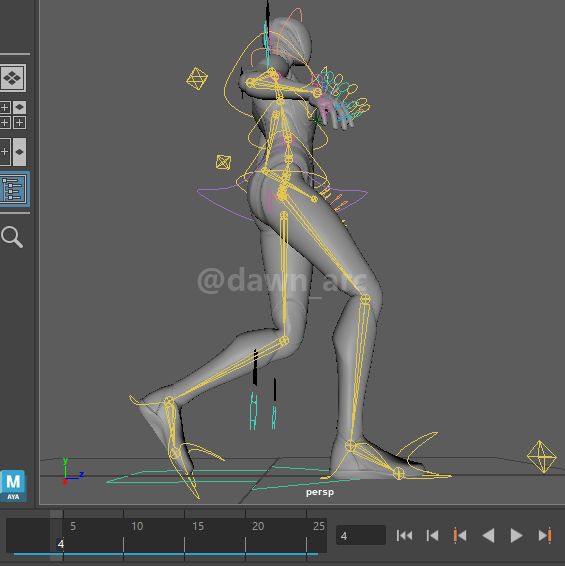Select the two-pane side-by-side layout
The width and height of the screenshot is (565, 566).
12,152
